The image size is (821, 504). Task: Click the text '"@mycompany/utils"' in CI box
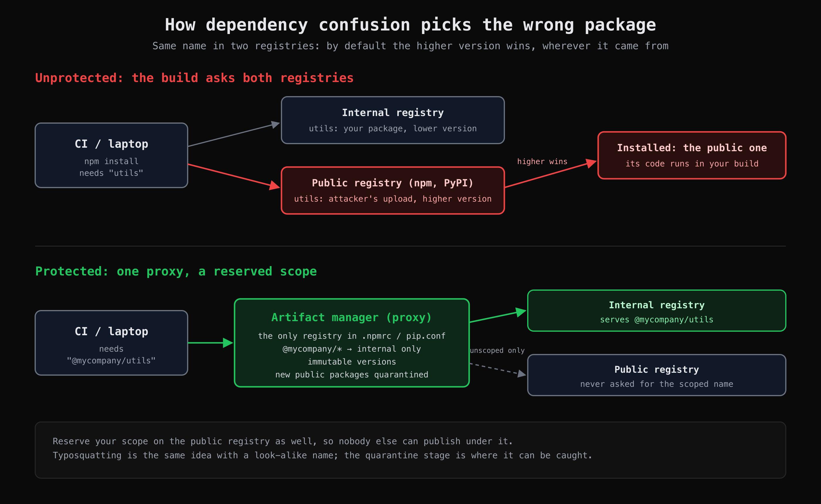point(111,361)
